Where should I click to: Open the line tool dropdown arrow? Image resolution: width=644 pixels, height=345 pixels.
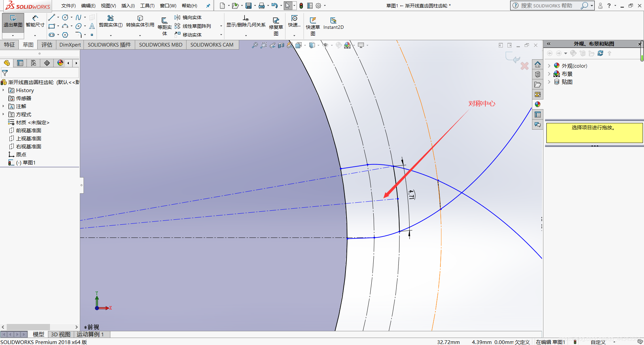pos(58,17)
